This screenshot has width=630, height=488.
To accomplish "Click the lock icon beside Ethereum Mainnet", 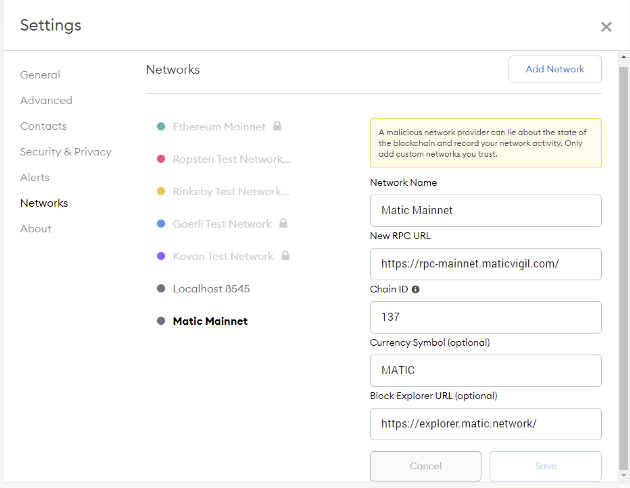I will tap(277, 127).
